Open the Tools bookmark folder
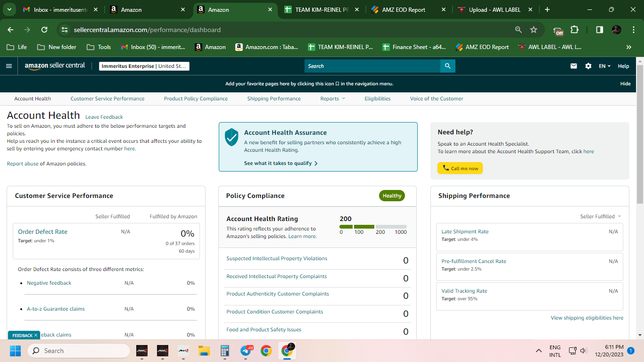Viewport: 644px width, 362px height. [x=99, y=47]
